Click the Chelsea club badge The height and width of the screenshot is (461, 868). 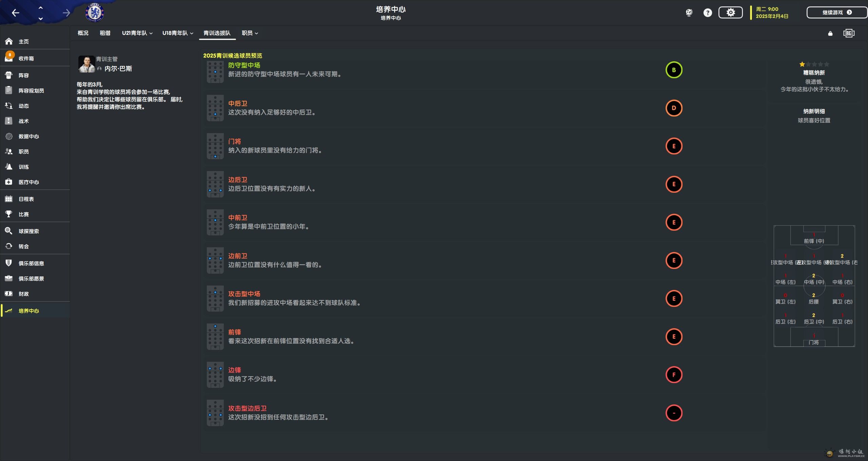[x=95, y=13]
